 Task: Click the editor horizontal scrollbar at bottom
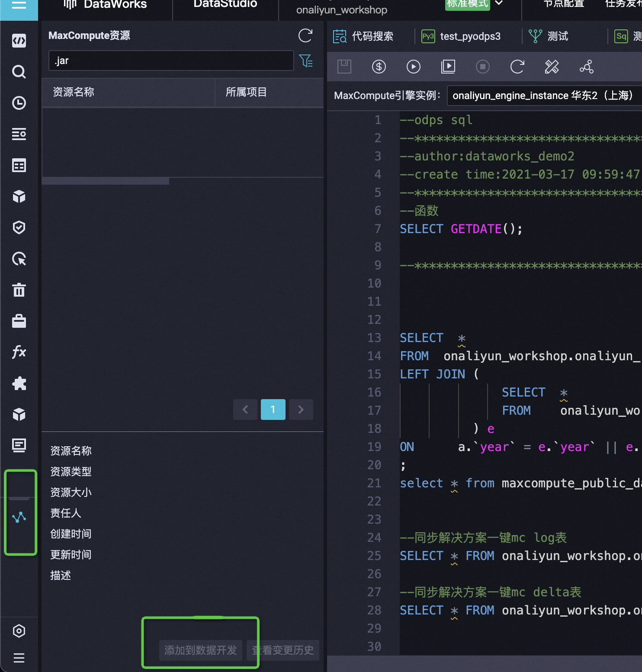485,664
